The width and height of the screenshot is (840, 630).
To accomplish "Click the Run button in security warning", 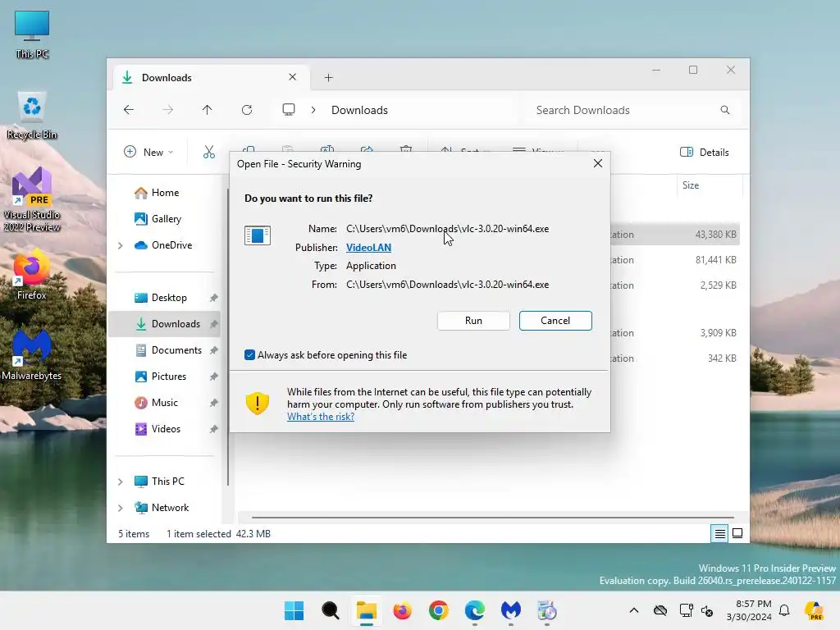I will click(x=473, y=321).
